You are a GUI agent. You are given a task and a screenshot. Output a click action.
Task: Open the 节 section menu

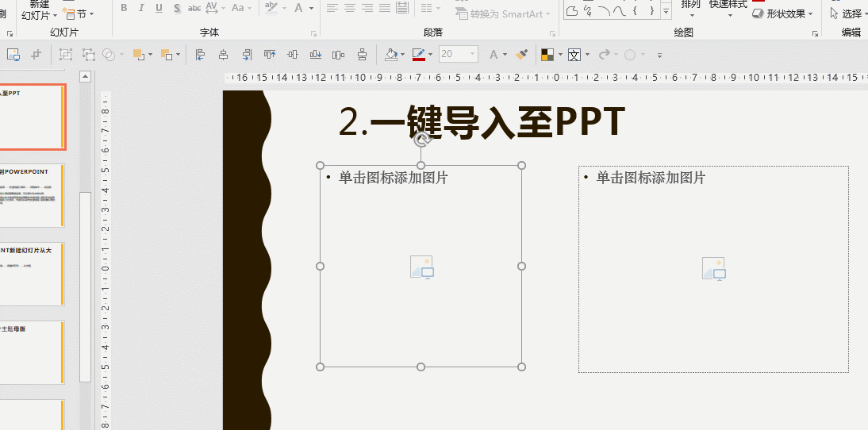[79, 13]
